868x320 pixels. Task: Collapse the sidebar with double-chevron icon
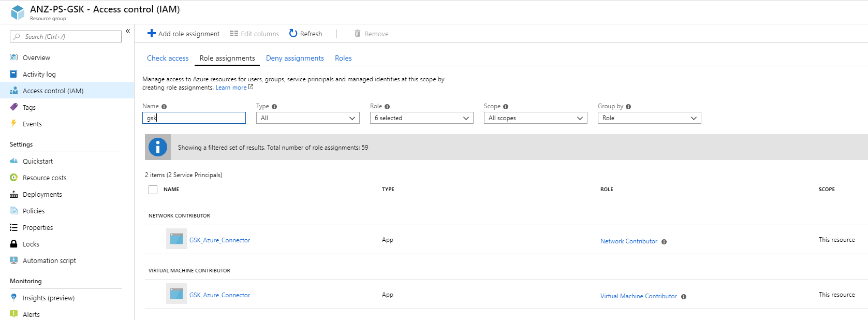point(128,31)
